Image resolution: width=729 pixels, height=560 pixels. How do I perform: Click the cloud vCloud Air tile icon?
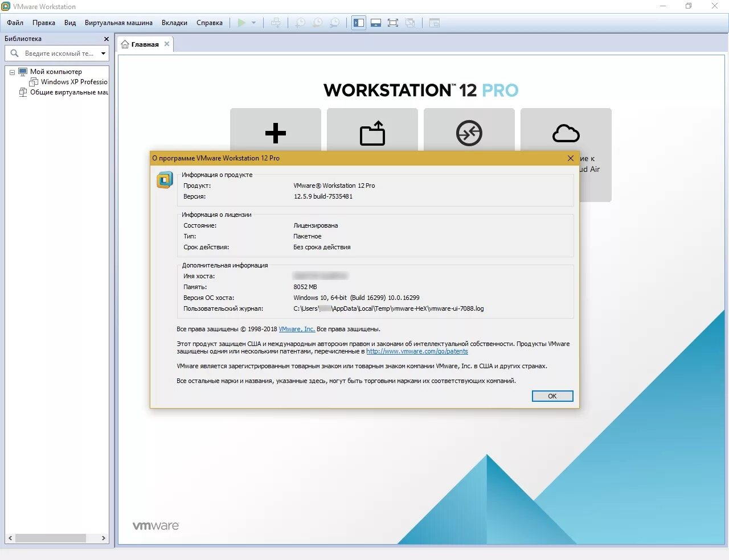[566, 134]
